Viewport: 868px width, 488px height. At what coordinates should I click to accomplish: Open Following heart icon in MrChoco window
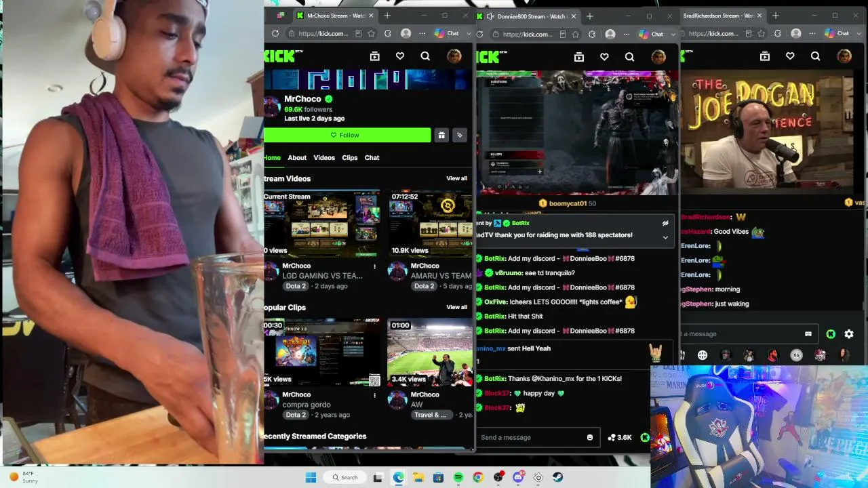[400, 57]
